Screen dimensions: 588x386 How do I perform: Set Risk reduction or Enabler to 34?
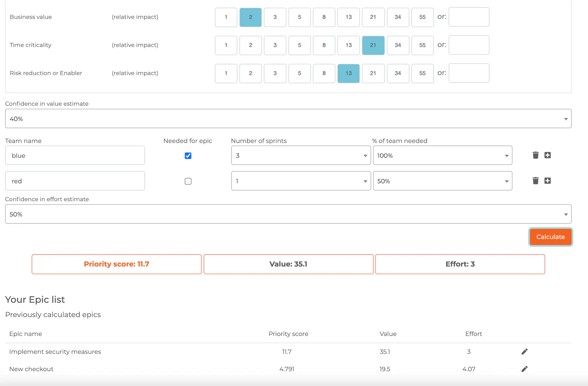[398, 73]
